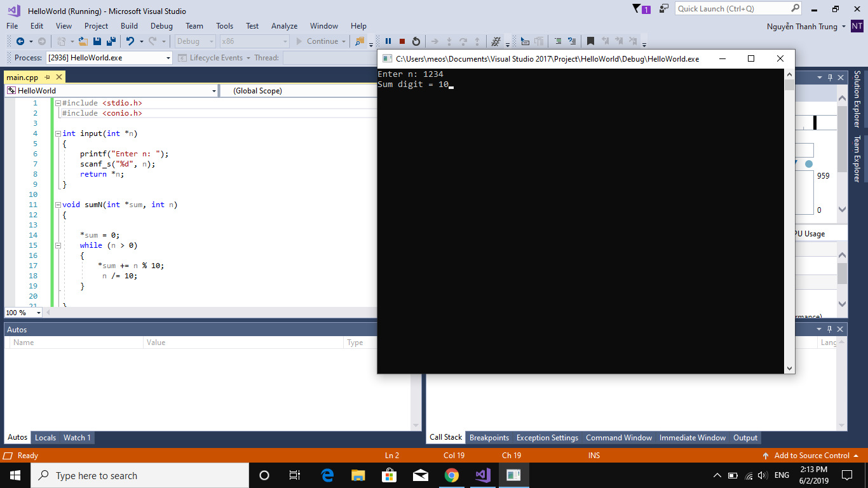Pin main.cpp tab with pushpin icon
868x488 pixels.
coord(47,77)
